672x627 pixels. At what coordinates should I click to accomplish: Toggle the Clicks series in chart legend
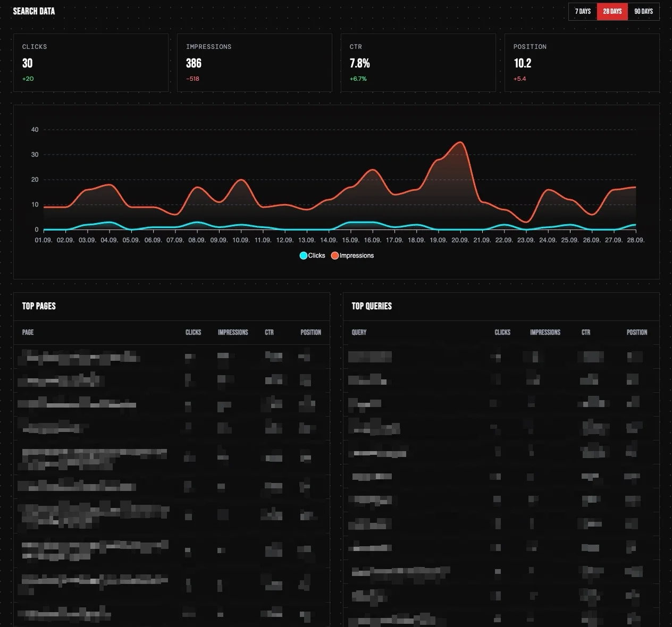pyautogui.click(x=313, y=256)
